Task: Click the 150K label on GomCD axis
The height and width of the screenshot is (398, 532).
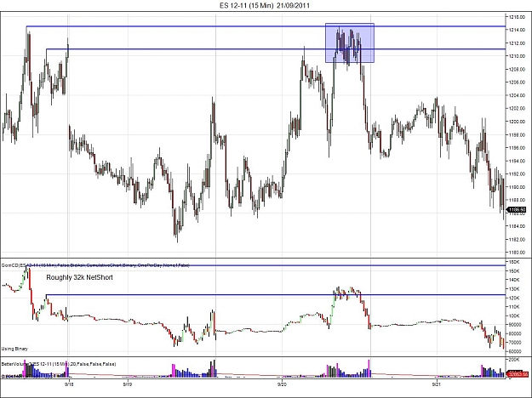Action: (514, 271)
